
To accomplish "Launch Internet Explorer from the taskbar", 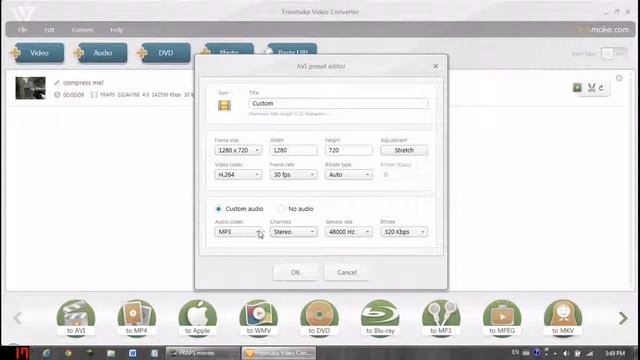I will click(46, 353).
